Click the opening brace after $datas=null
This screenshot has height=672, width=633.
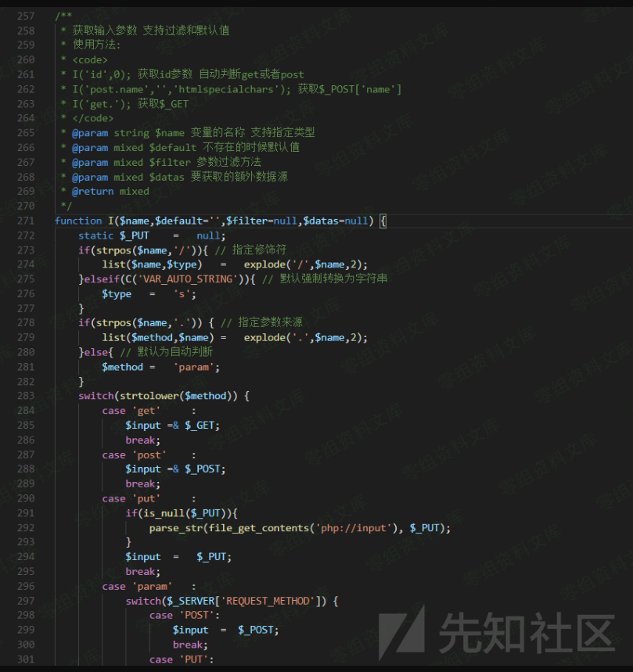[x=383, y=221]
